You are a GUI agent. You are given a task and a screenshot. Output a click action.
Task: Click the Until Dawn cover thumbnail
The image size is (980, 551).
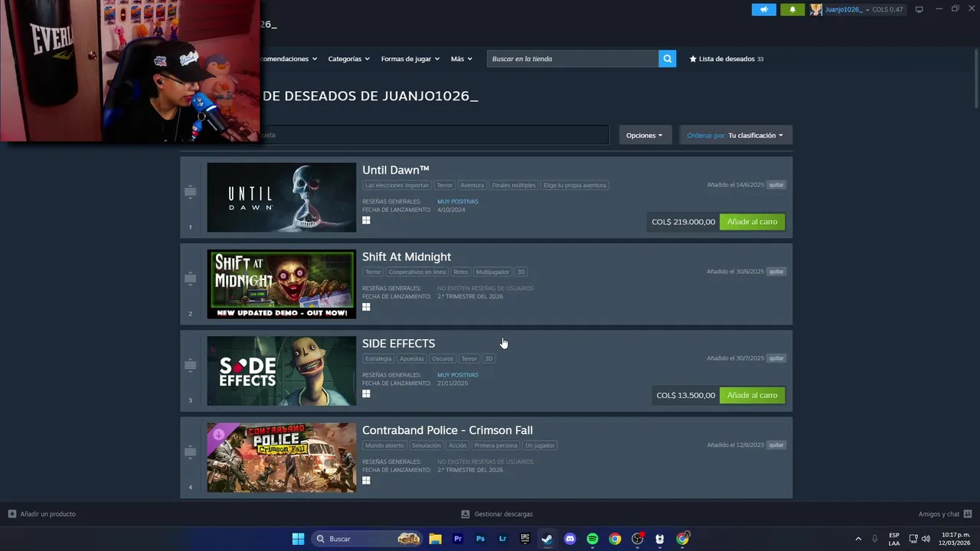click(x=282, y=197)
